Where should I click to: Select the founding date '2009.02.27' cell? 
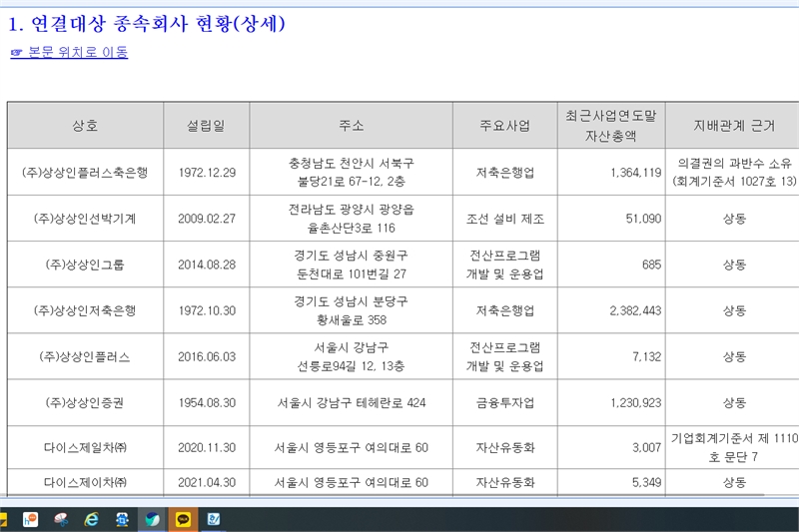[206, 219]
